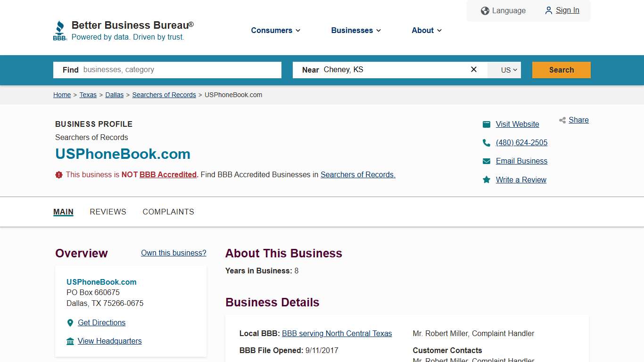Open the BBB serving North Central Texas link

(337, 333)
